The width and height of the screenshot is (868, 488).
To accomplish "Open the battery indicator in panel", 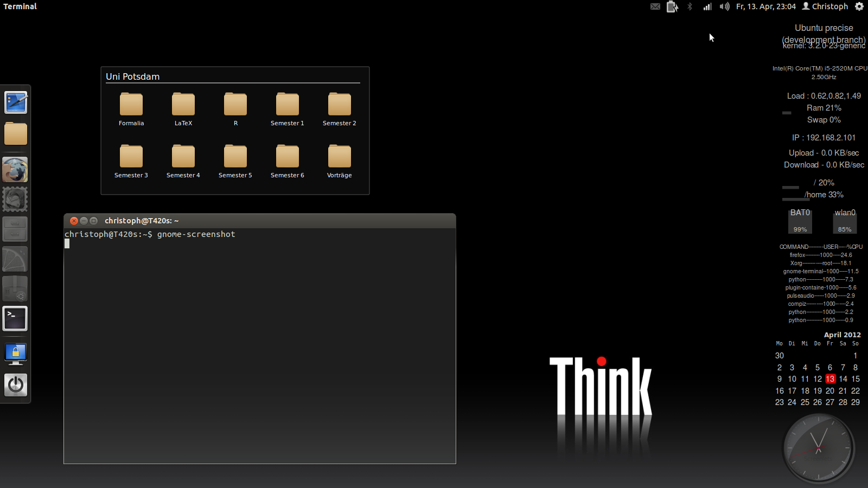I will tap(672, 7).
